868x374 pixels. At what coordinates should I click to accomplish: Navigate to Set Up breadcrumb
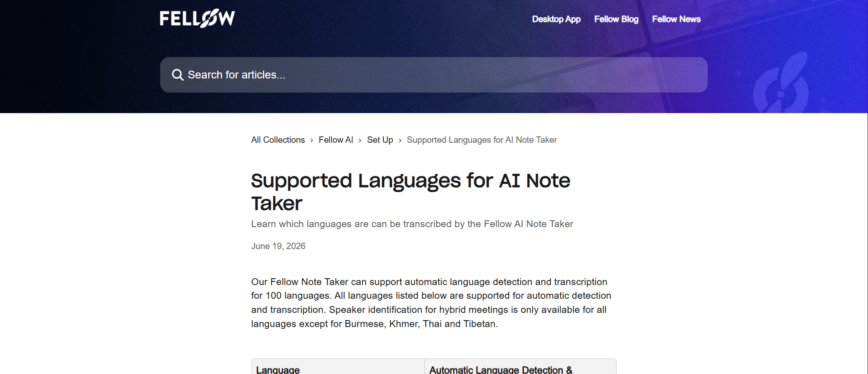380,140
